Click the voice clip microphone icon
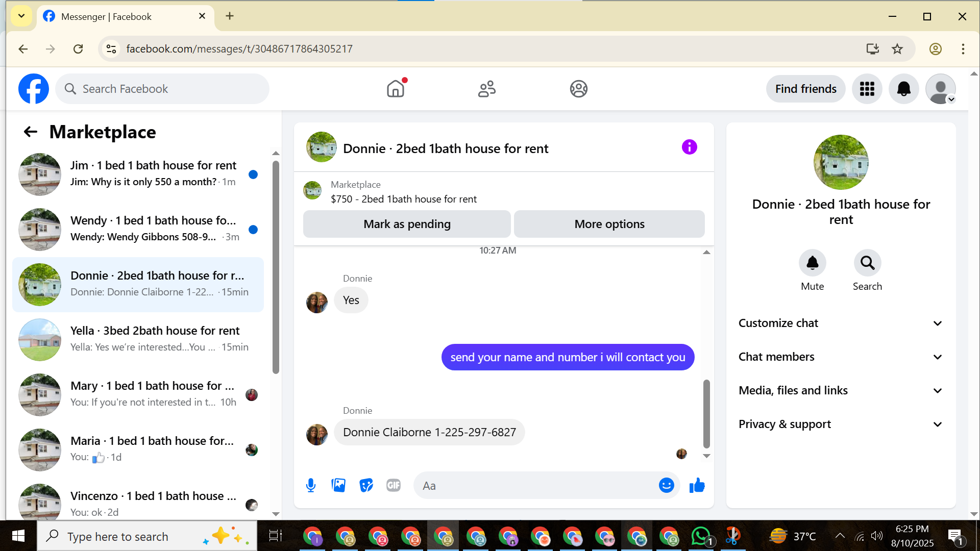The height and width of the screenshot is (551, 980). point(310,485)
